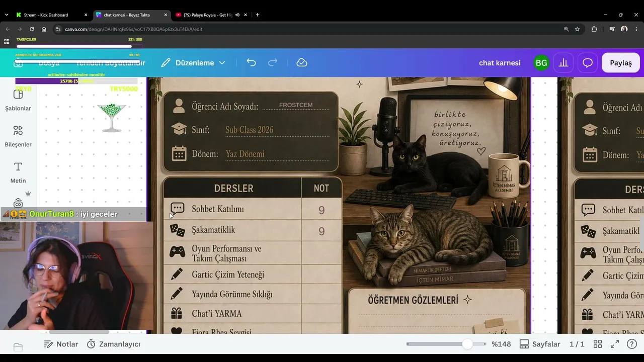Select the NOT column header
Screen dimensions: 644x362
point(321,189)
